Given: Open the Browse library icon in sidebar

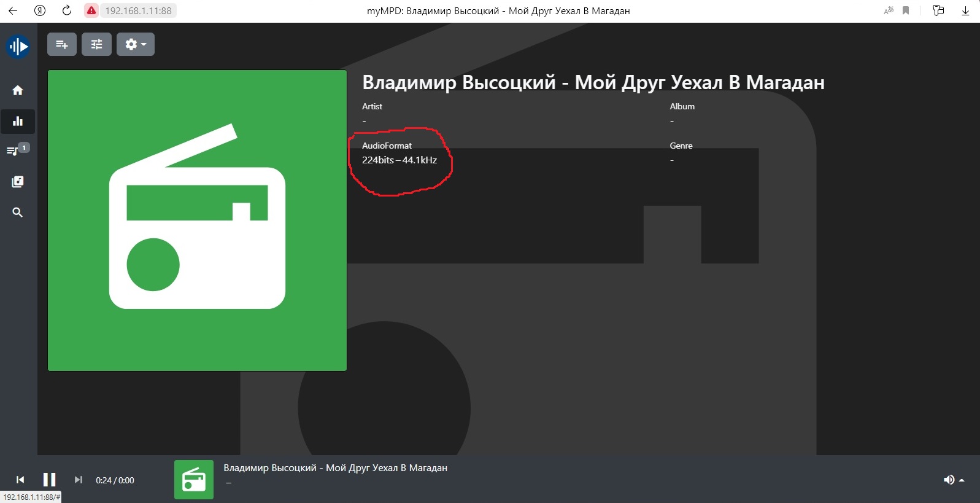Looking at the screenshot, I should pyautogui.click(x=18, y=182).
